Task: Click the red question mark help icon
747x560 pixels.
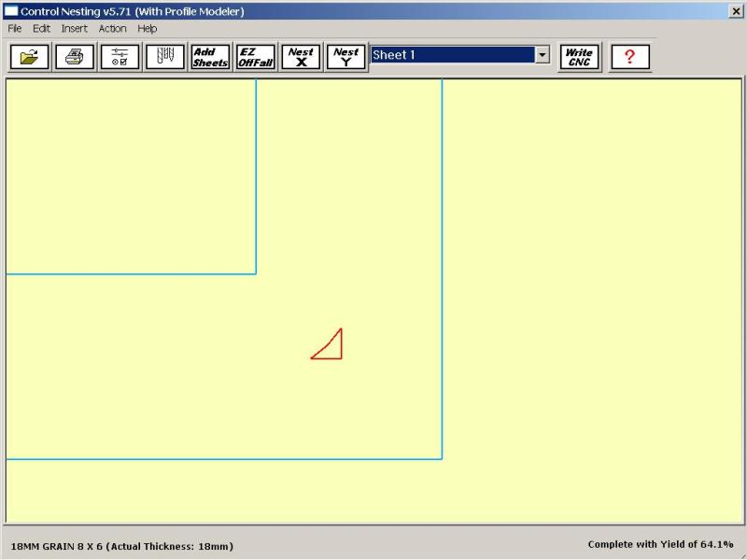Action: [629, 57]
